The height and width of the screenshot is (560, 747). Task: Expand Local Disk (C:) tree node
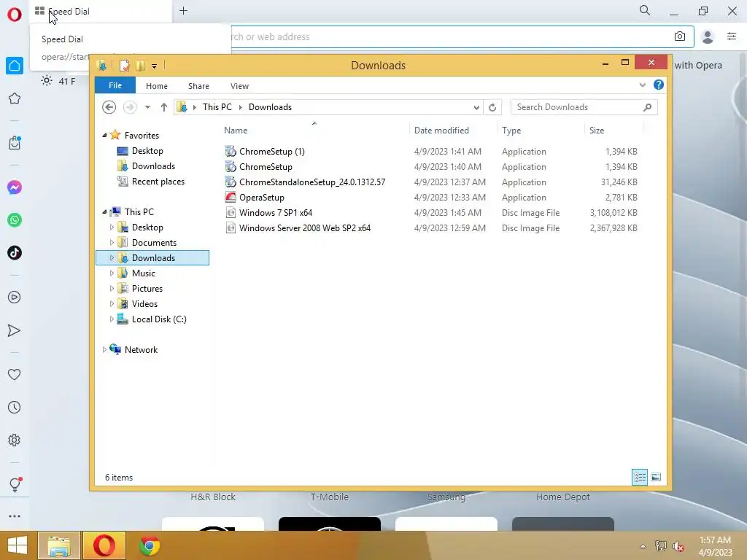pos(112,319)
